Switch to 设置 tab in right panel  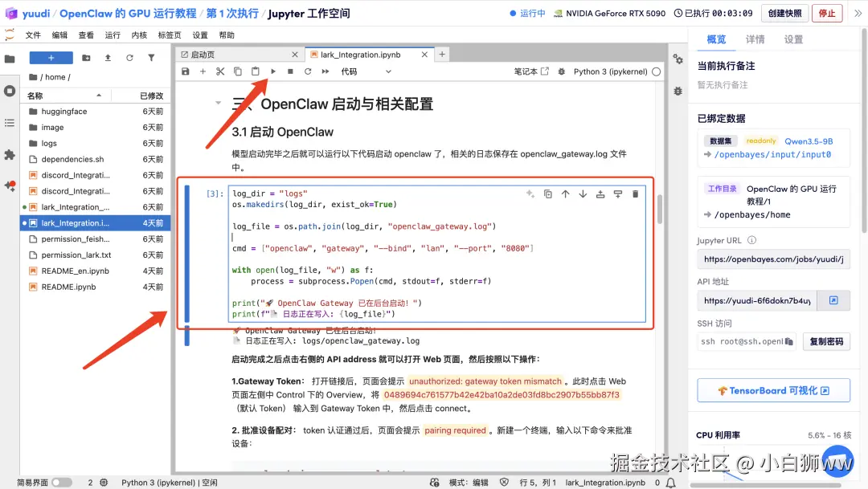[793, 39]
